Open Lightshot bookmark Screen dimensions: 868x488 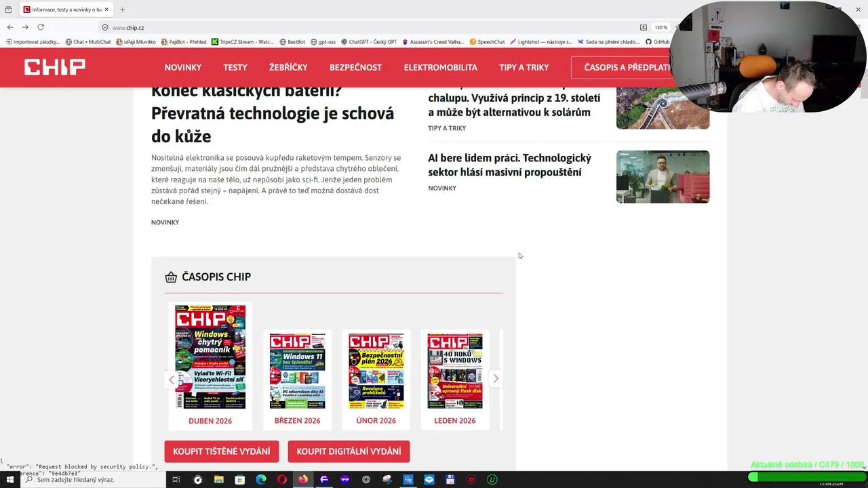[541, 42]
